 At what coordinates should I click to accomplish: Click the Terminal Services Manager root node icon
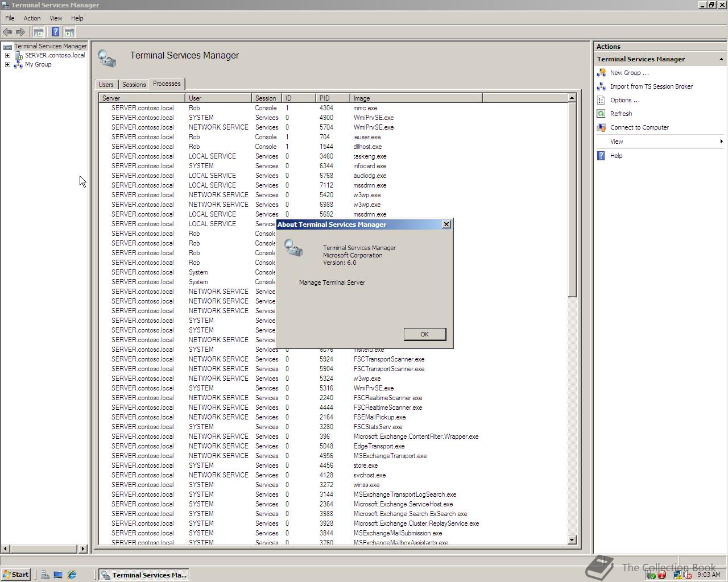tap(7, 47)
